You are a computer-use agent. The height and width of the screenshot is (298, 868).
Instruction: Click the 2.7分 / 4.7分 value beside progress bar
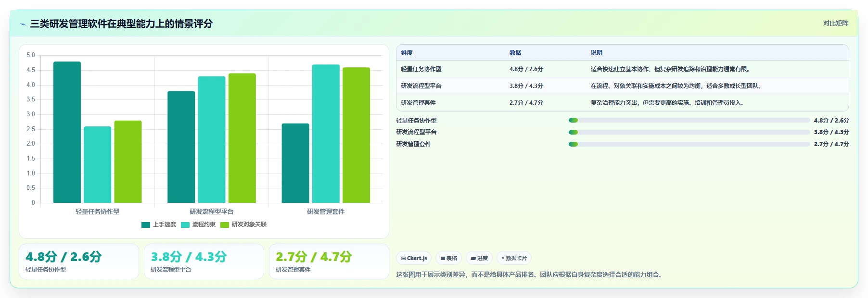coord(831,144)
